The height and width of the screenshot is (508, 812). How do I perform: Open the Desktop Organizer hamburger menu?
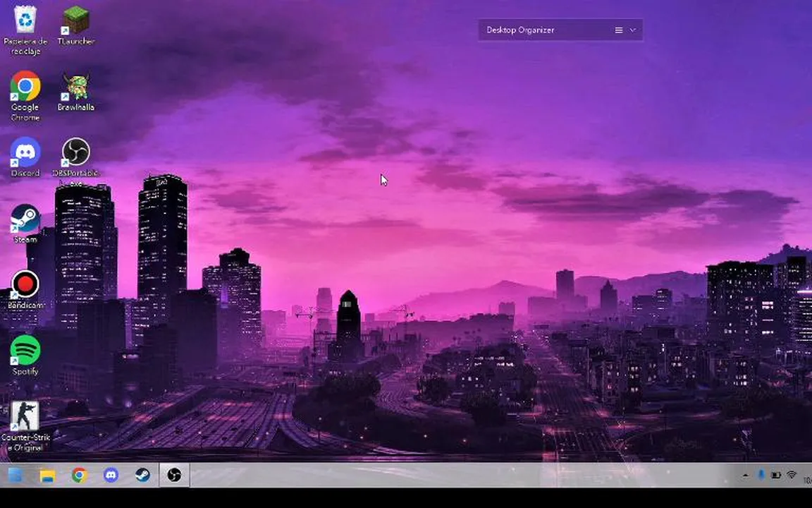(x=618, y=30)
